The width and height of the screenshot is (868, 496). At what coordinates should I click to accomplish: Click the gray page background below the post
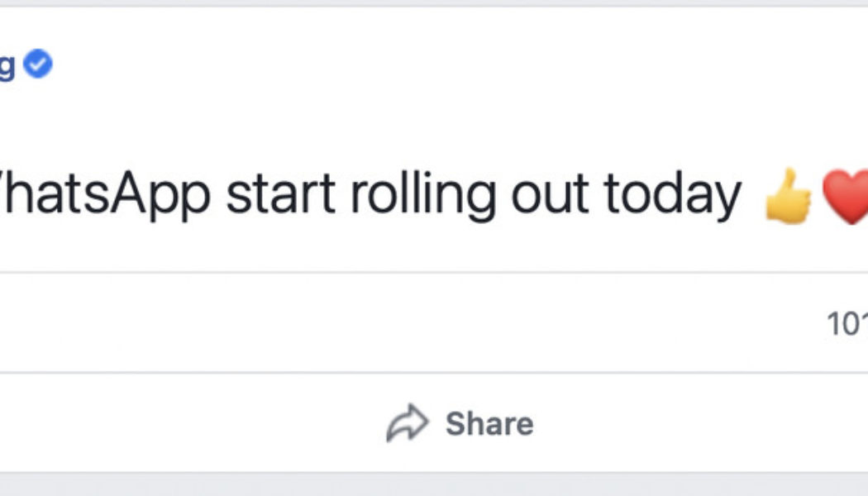click(434, 486)
